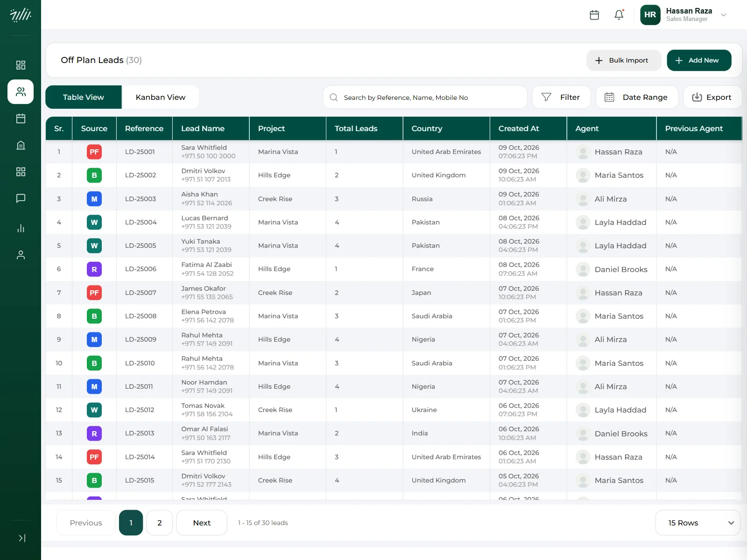This screenshot has height=560, width=747.
Task: Click the PF source badge for LD-25001
Action: point(94,152)
